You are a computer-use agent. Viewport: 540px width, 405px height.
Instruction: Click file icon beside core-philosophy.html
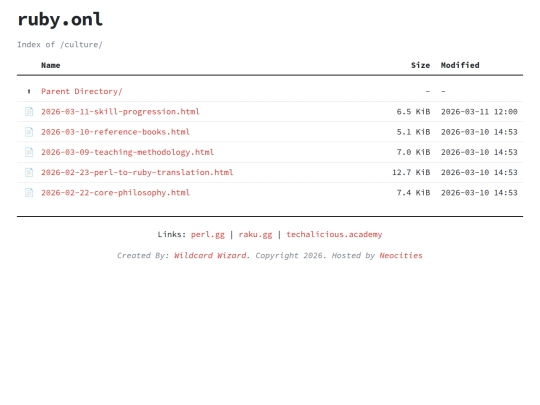coord(29,193)
